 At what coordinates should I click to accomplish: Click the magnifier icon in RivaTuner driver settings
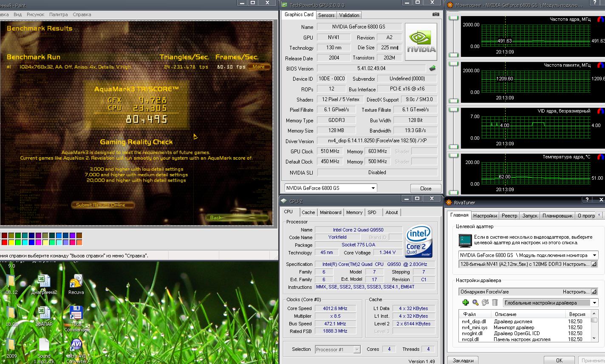point(475,302)
